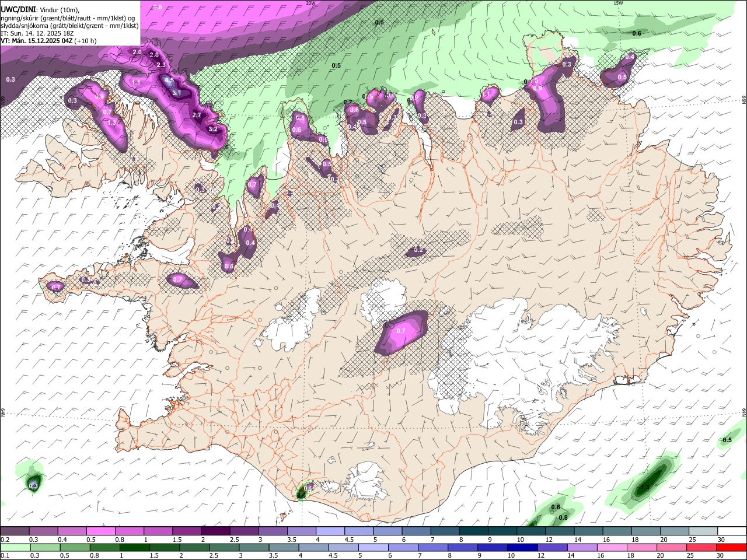Image resolution: width=747 pixels, height=560 pixels.
Task: Click the 20W longitude label
Action: tap(310, 3)
